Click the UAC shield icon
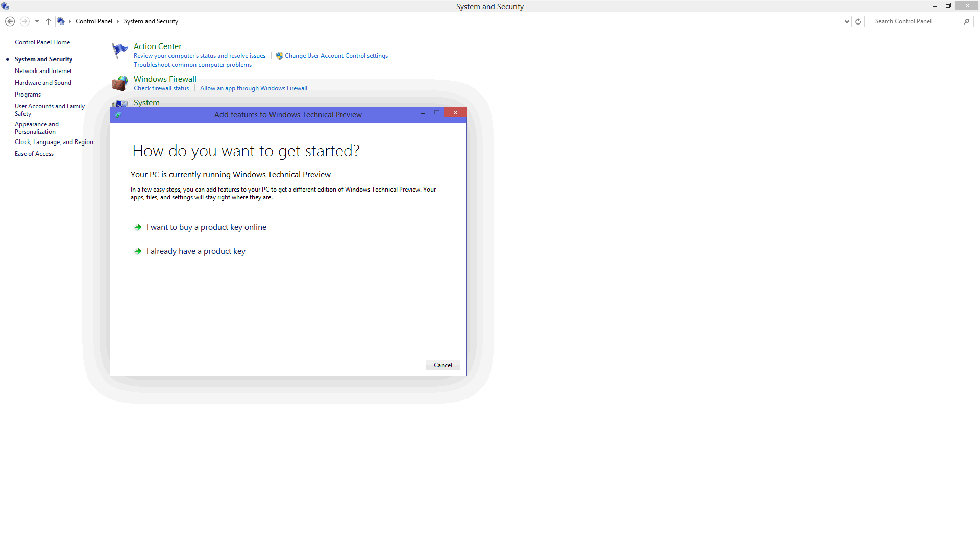The image size is (980, 543). [280, 56]
